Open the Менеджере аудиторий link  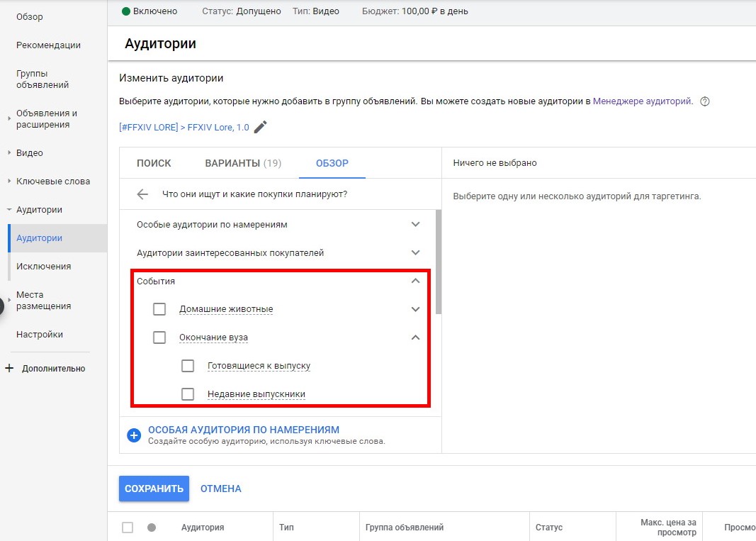[642, 101]
